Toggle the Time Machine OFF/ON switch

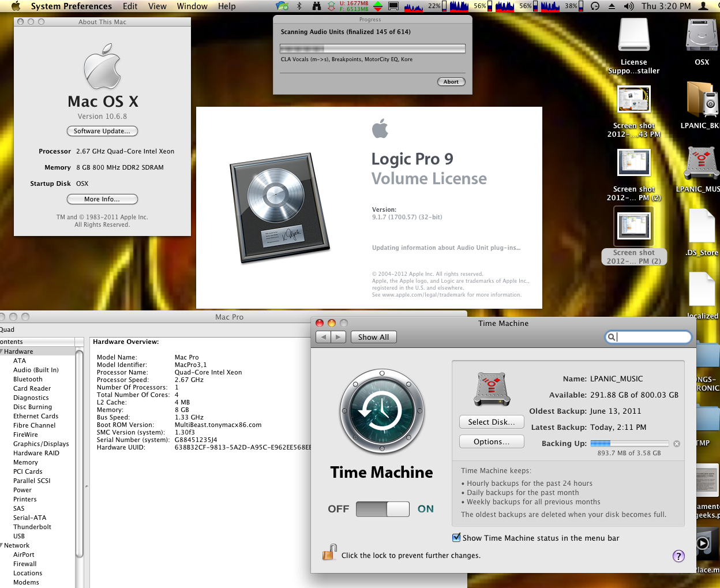pyautogui.click(x=382, y=509)
